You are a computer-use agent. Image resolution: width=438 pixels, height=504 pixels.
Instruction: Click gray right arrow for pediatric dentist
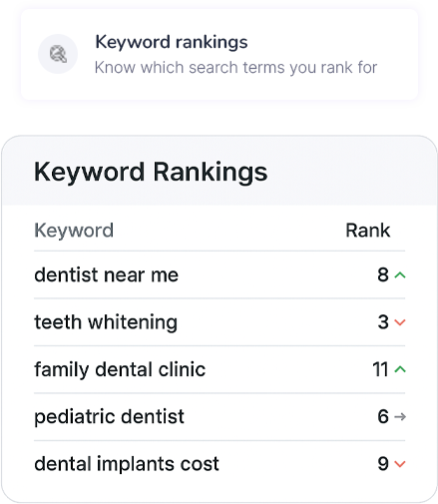click(x=400, y=416)
